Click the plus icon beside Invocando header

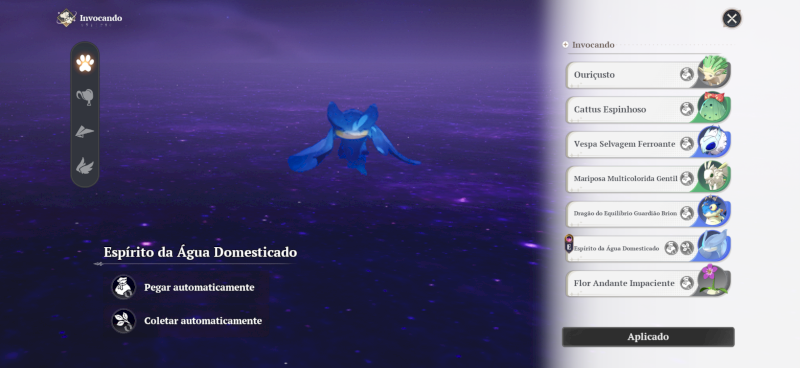coord(565,44)
